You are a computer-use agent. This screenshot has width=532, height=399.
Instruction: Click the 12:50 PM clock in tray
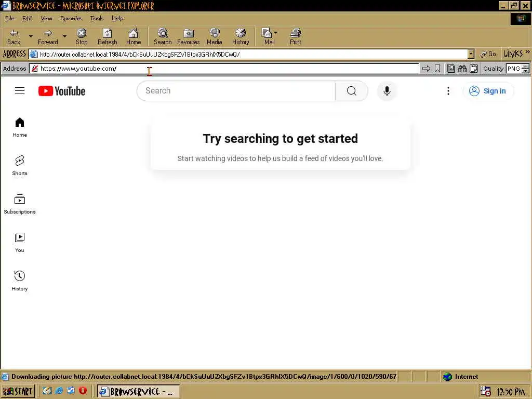(511, 392)
